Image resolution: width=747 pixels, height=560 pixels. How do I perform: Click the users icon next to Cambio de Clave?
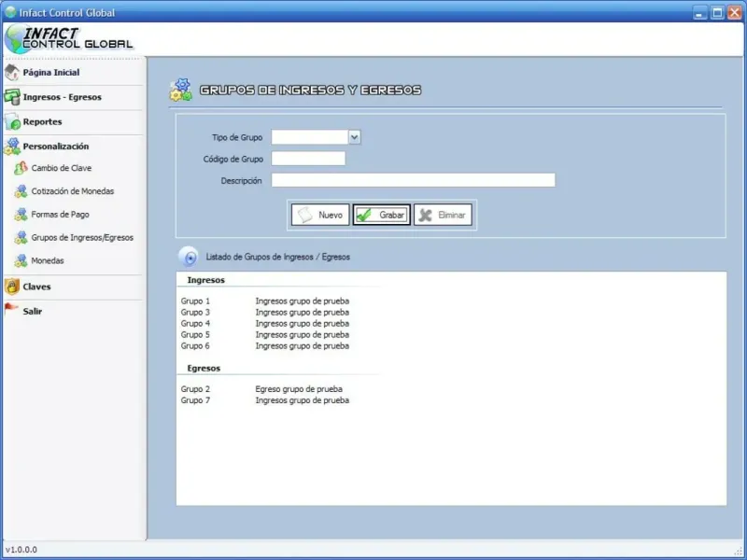coord(21,168)
